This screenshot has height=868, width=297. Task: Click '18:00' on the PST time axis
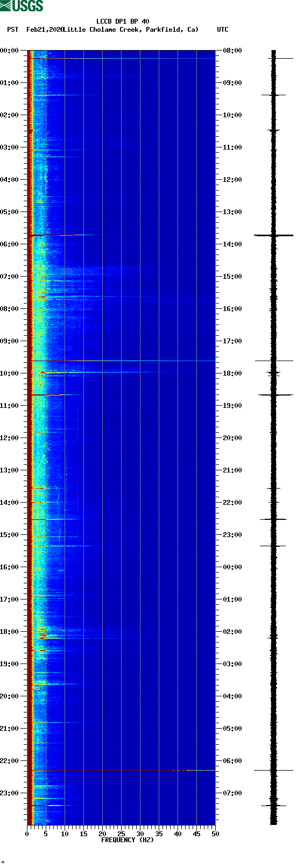(x=10, y=632)
